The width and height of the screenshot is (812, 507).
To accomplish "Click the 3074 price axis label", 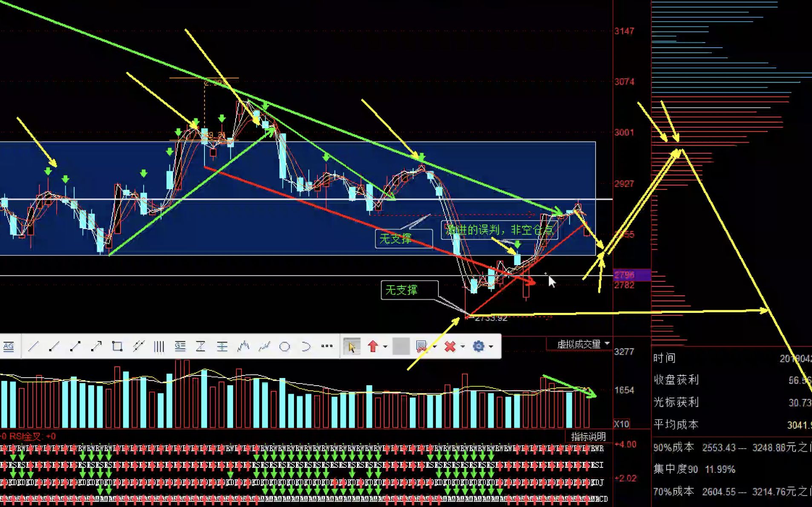I will tap(624, 82).
